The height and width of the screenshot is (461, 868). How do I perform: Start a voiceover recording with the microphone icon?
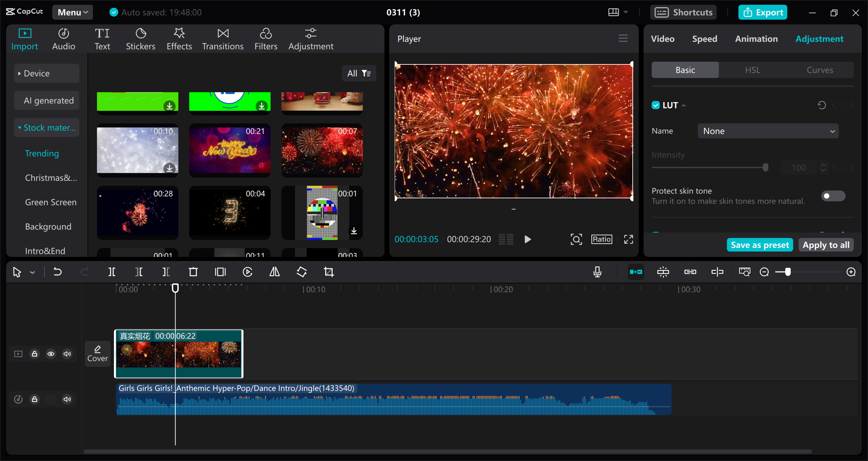point(597,272)
